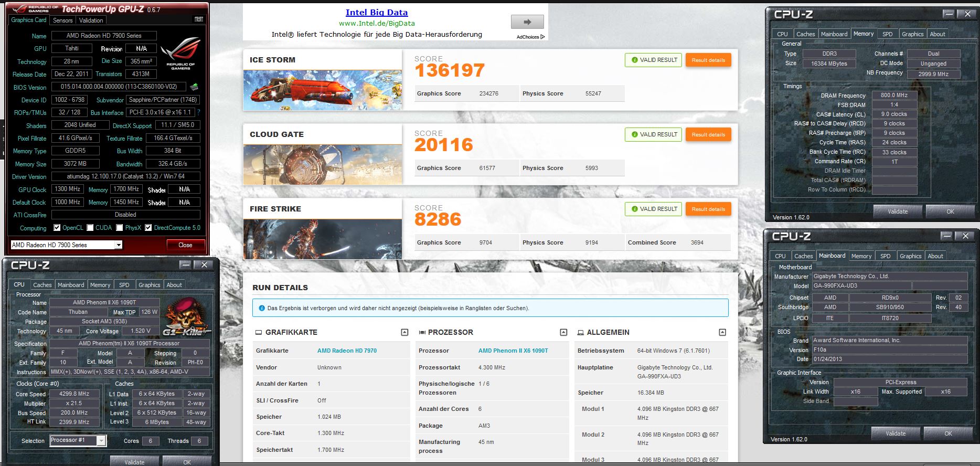The height and width of the screenshot is (466, 980).
Task: Open Graphics tab in the CPU-Z Mainboard window
Action: [910, 256]
